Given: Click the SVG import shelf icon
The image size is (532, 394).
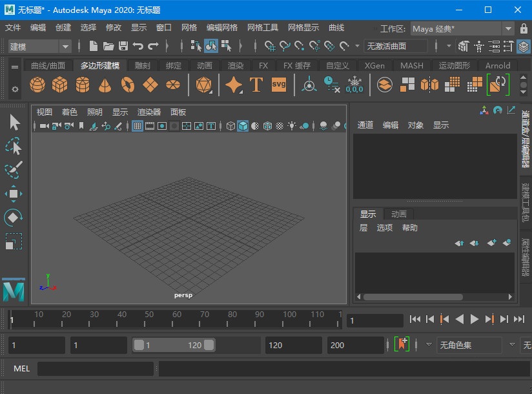Looking at the screenshot, I should click(x=278, y=85).
